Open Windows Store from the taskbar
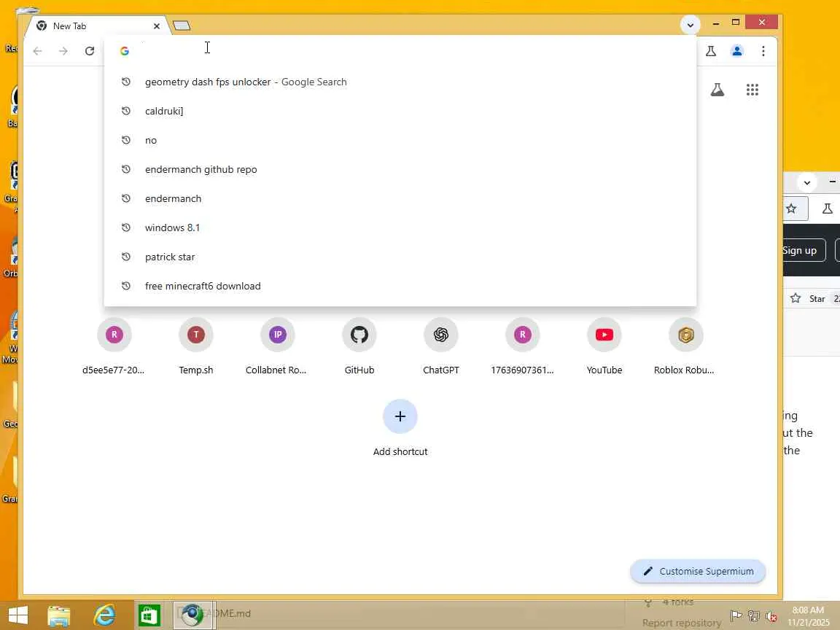The width and height of the screenshot is (840, 630). (x=149, y=615)
